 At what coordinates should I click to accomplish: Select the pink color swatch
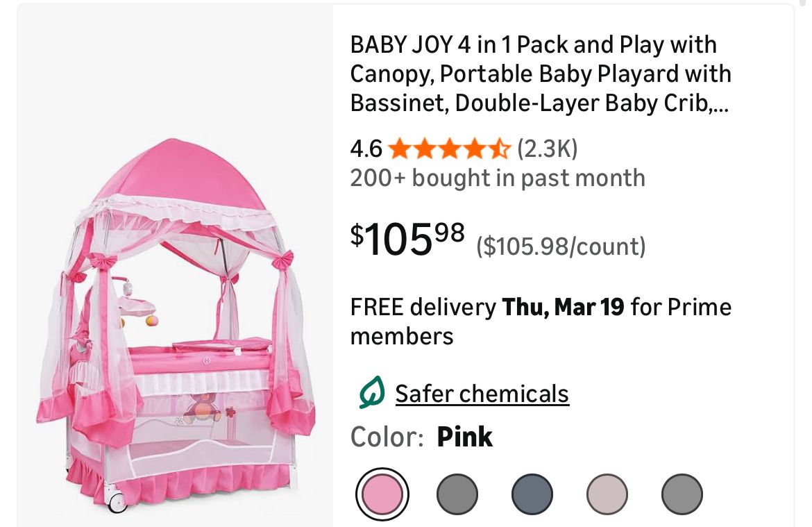pos(382,494)
